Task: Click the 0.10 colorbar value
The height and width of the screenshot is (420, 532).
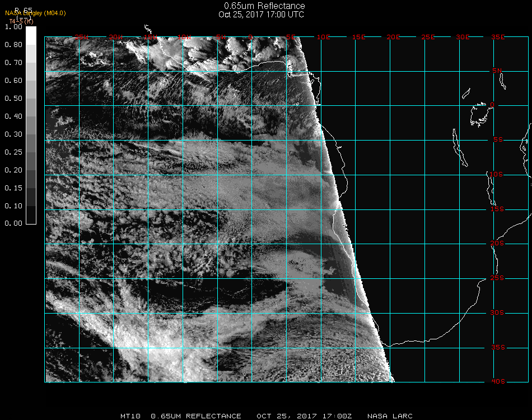Action: pyautogui.click(x=13, y=206)
